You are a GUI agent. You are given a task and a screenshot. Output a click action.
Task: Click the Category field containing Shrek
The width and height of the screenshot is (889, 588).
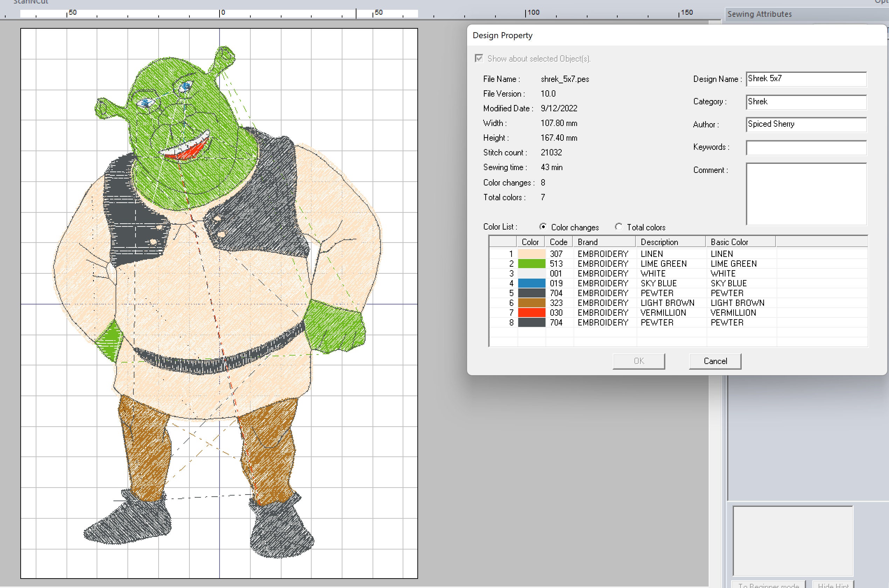coord(806,102)
